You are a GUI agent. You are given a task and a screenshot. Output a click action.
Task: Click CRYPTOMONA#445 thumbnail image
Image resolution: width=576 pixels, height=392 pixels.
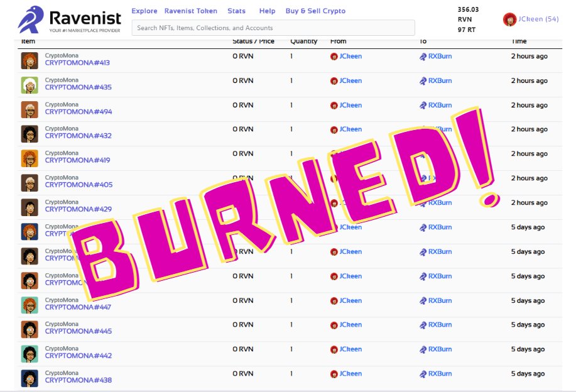[30, 330]
